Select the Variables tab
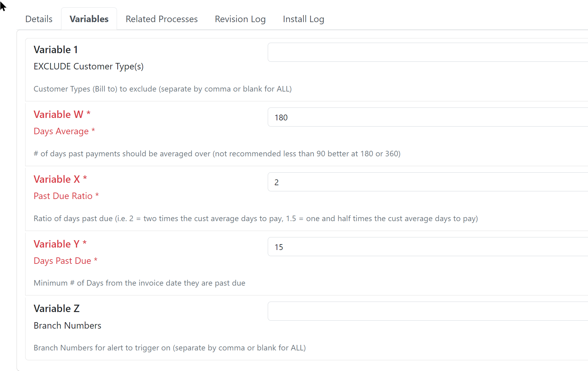 (x=89, y=19)
